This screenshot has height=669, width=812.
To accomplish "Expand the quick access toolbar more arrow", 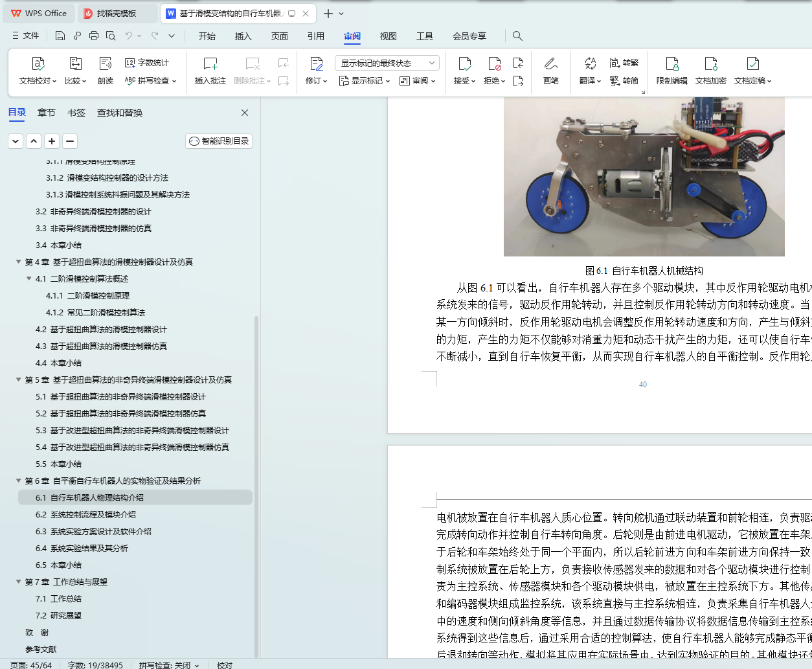I will click(172, 36).
